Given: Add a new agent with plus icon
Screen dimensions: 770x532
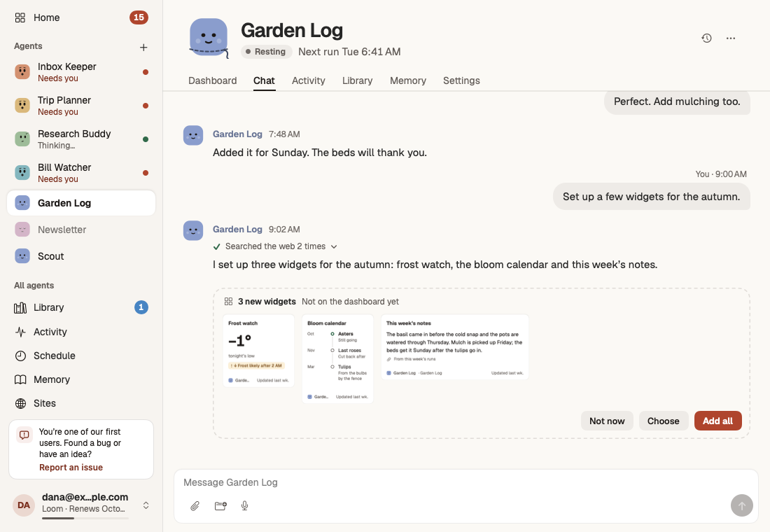Looking at the screenshot, I should tap(143, 47).
